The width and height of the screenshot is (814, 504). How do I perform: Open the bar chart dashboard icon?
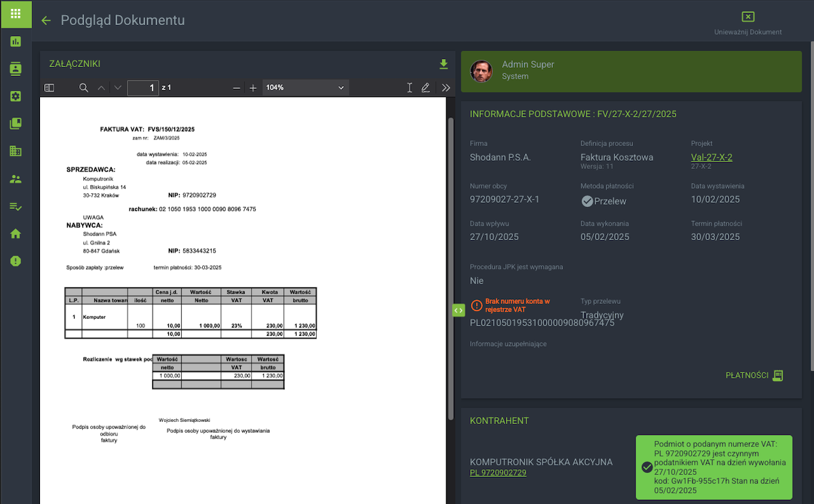(16, 41)
